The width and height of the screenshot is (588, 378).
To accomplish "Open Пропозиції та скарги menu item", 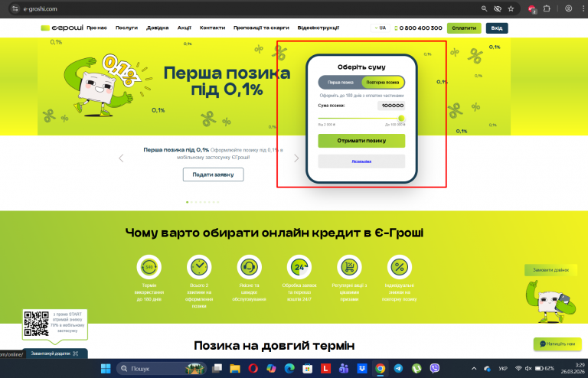I will [x=261, y=28].
